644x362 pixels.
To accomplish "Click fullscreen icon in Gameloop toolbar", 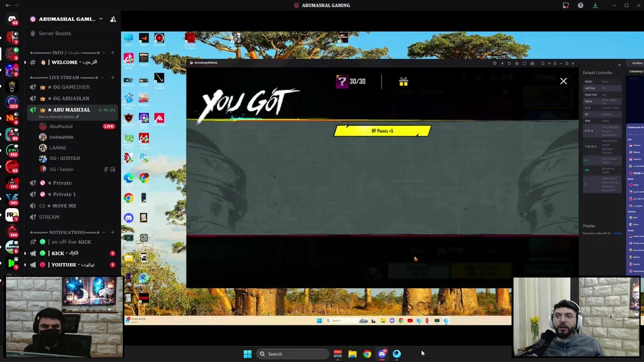I will point(524,63).
